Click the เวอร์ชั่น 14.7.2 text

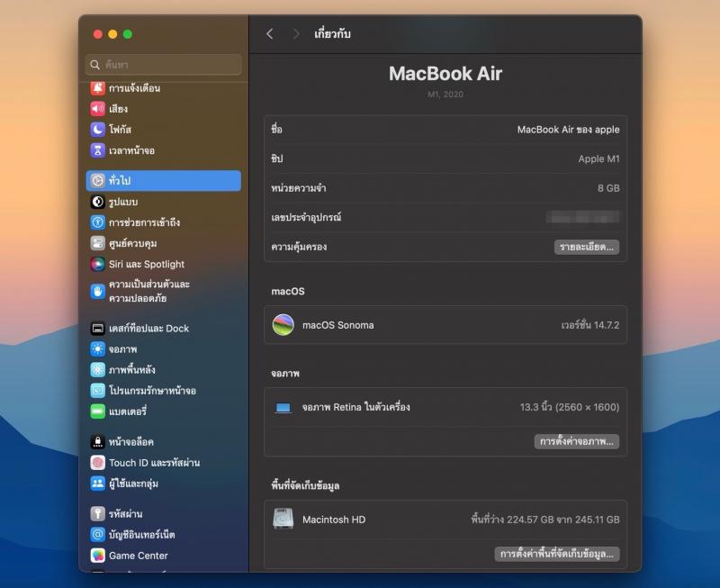[x=590, y=325]
